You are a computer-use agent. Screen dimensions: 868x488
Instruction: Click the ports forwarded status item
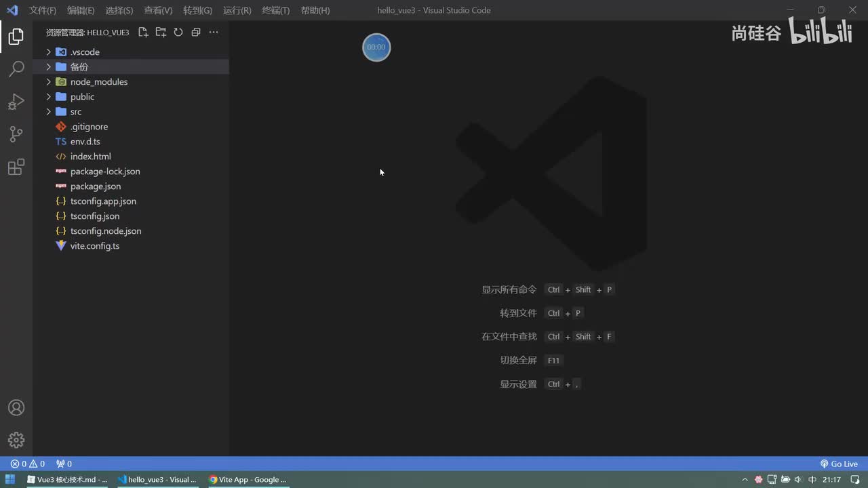(x=64, y=464)
